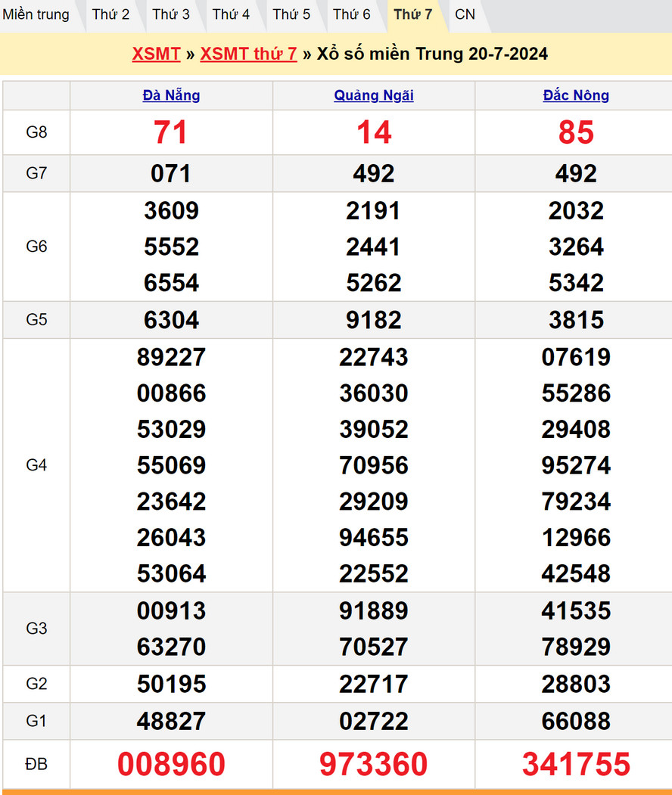
Task: Open the Miền trung tab
Action: (x=36, y=14)
